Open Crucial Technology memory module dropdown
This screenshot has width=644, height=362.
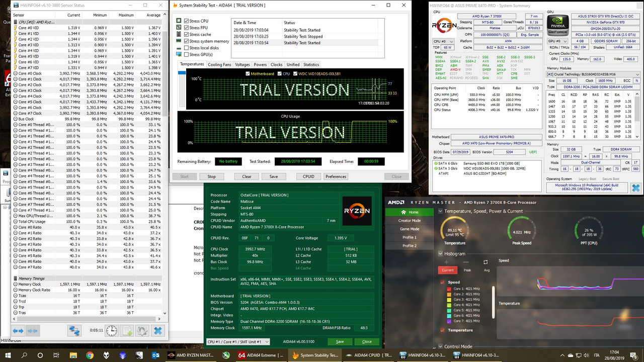(x=594, y=74)
